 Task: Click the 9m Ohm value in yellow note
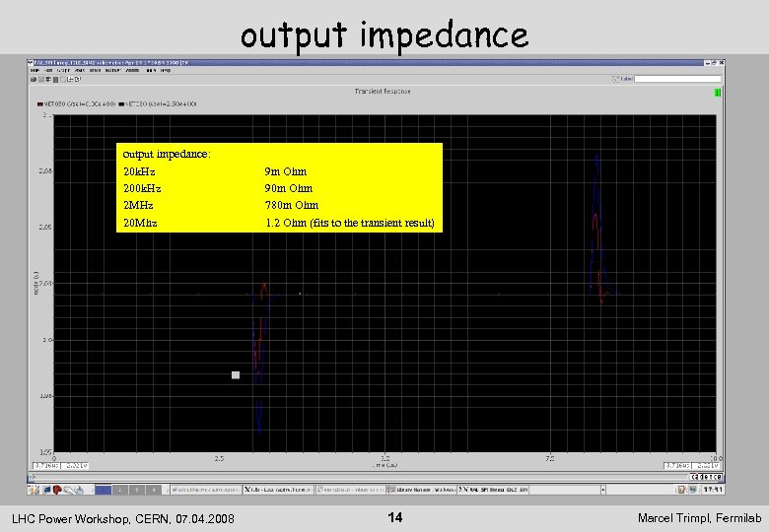pyautogui.click(x=286, y=171)
